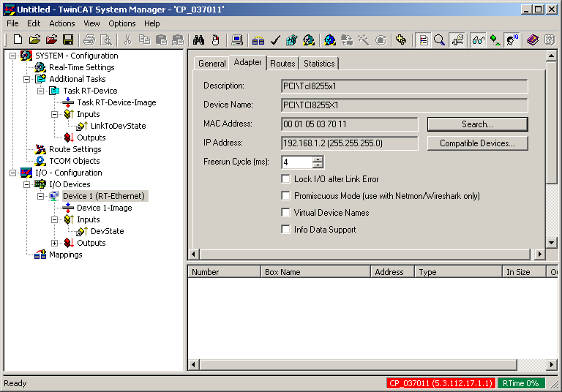The height and width of the screenshot is (392, 562).
Task: Click the Save floppy disk icon
Action: [x=68, y=39]
